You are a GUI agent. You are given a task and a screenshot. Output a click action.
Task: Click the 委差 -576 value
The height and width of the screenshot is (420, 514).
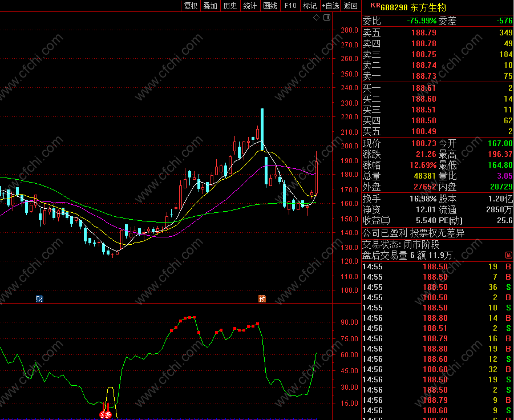[504, 21]
